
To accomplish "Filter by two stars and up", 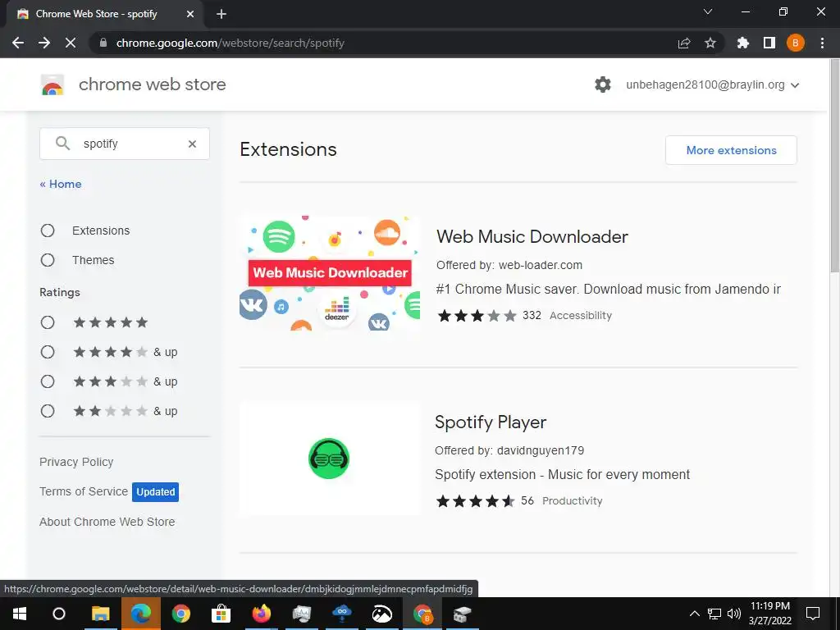I will [x=48, y=411].
